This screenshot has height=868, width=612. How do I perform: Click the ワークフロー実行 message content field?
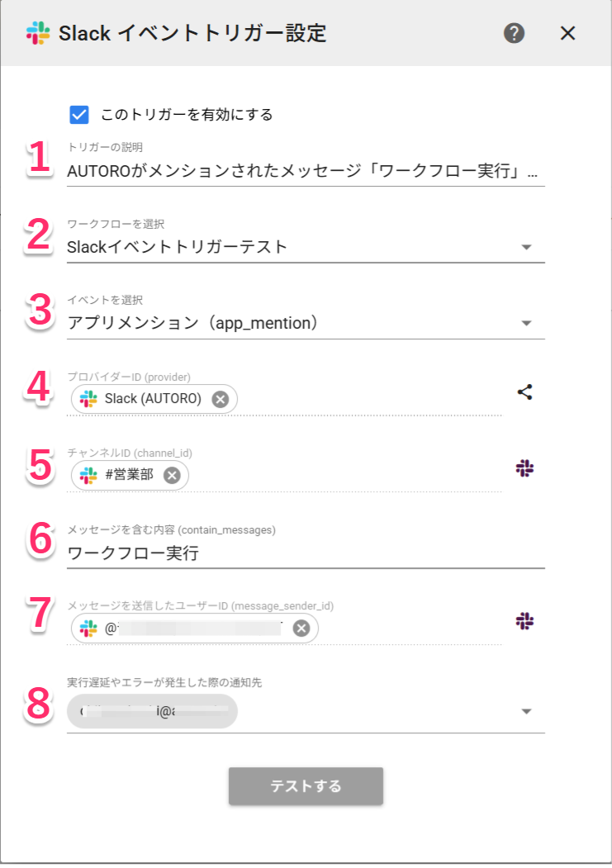click(x=305, y=553)
